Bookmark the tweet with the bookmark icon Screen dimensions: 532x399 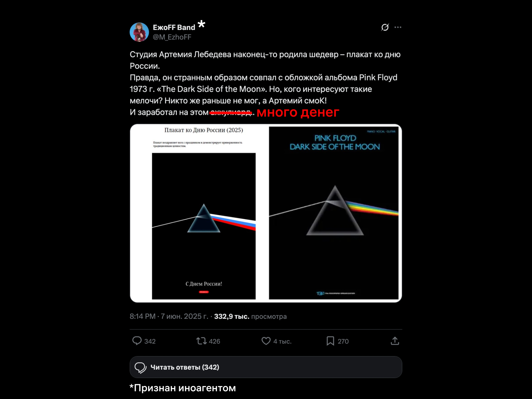click(330, 341)
